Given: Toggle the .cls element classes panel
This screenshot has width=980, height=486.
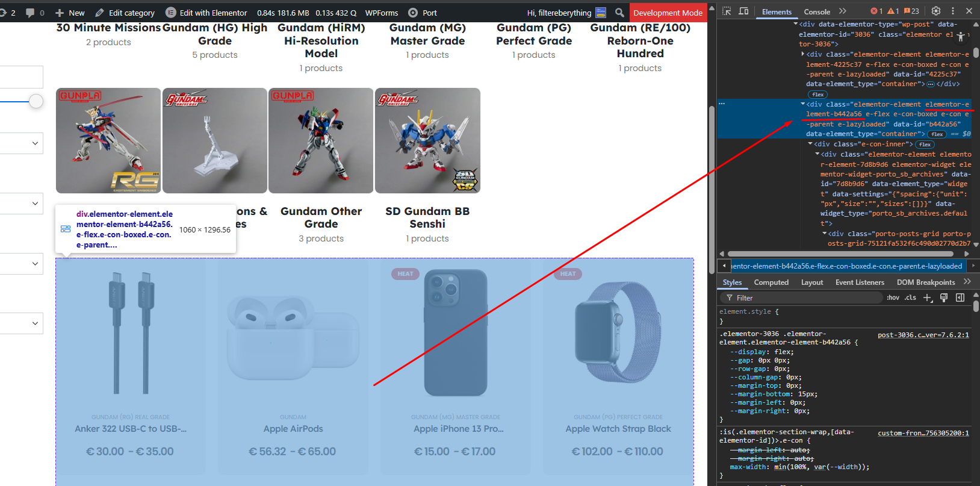Looking at the screenshot, I should pos(910,298).
